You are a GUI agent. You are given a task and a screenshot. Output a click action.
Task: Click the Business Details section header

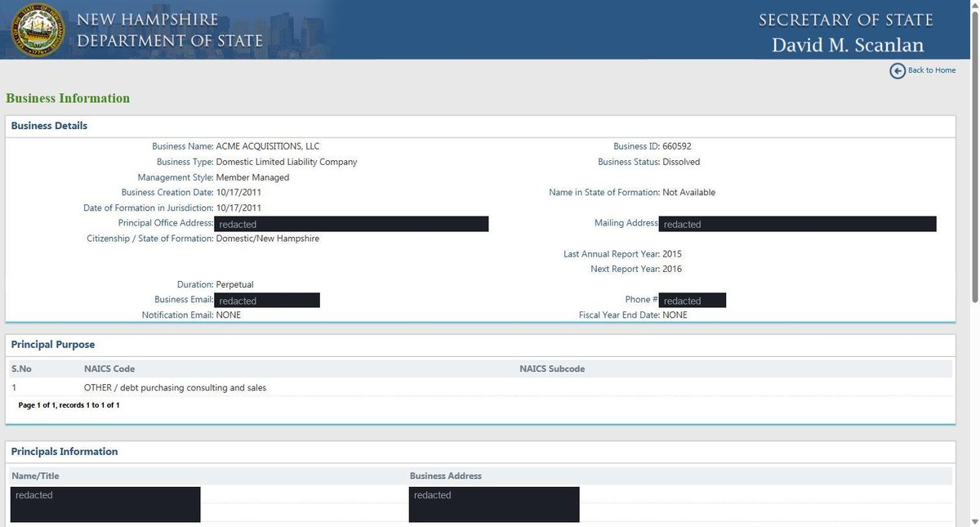(x=49, y=126)
